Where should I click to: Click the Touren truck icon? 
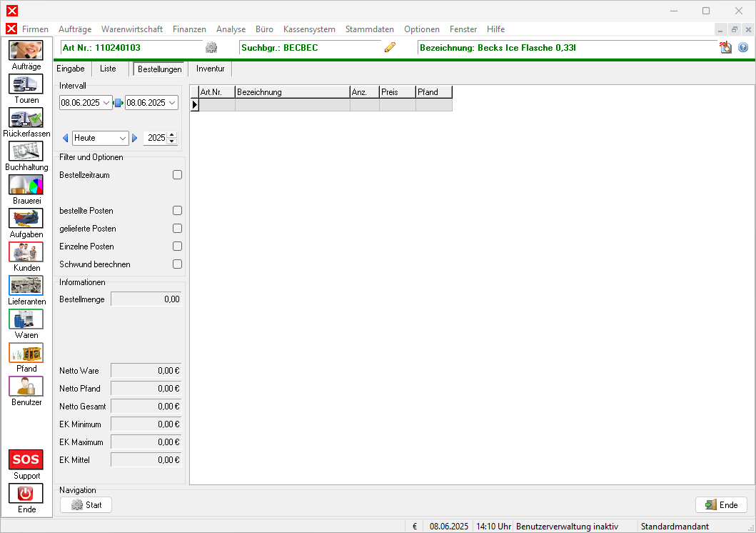[x=26, y=84]
